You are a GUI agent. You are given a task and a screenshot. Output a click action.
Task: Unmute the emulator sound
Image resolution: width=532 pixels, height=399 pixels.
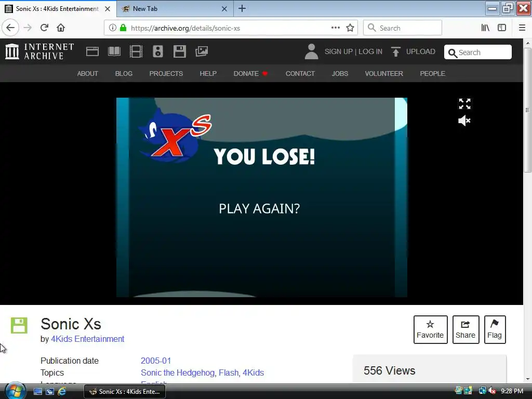464,121
